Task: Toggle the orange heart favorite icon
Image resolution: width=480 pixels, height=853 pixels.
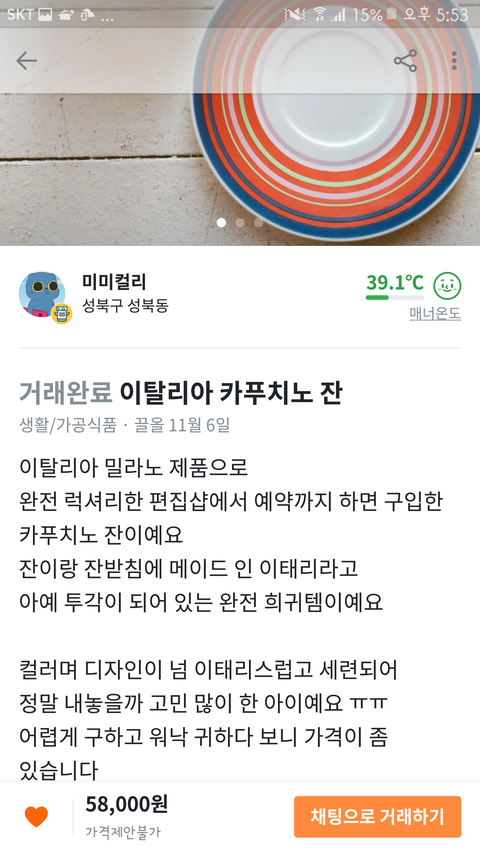Action: click(x=36, y=817)
